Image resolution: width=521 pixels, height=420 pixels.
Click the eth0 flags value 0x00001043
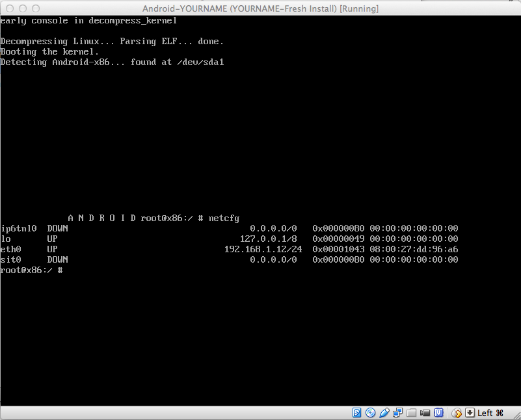[x=338, y=250]
